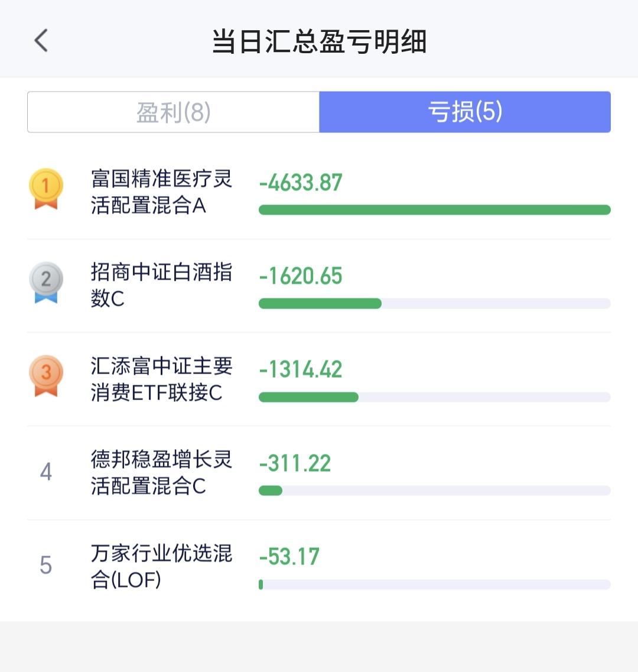Image resolution: width=638 pixels, height=672 pixels.
Task: Click the rank number 4
Action: (46, 472)
